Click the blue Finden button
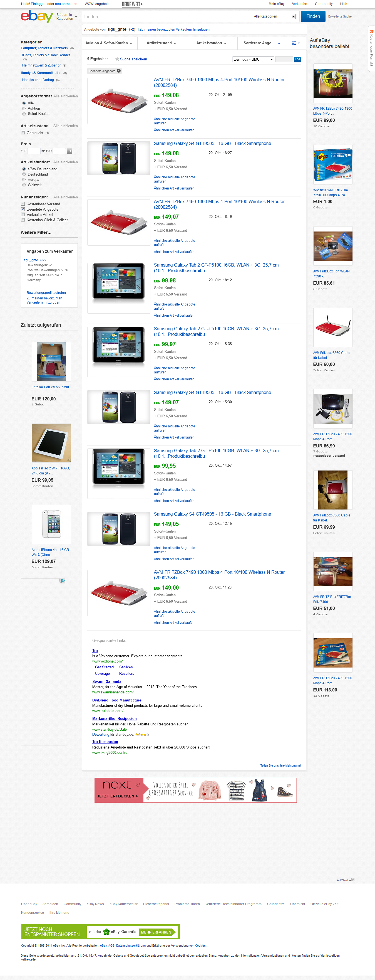 coord(313,16)
